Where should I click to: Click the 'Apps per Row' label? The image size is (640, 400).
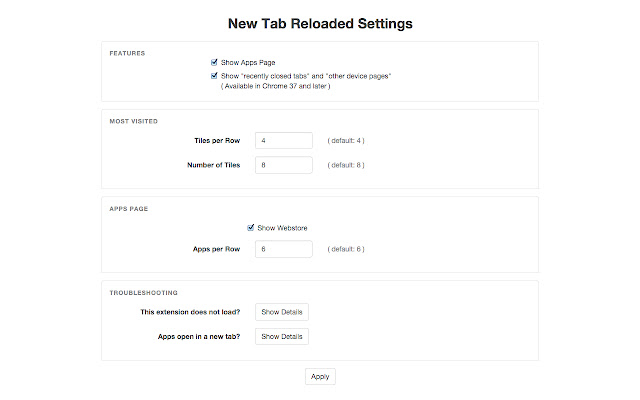(x=216, y=249)
